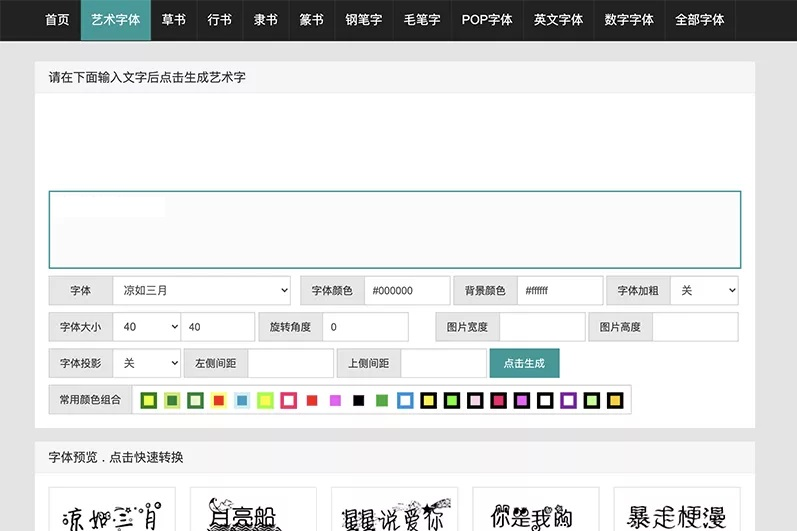Open the 全部字体 navigation item
Viewport: 797px width, 531px height.
[700, 20]
